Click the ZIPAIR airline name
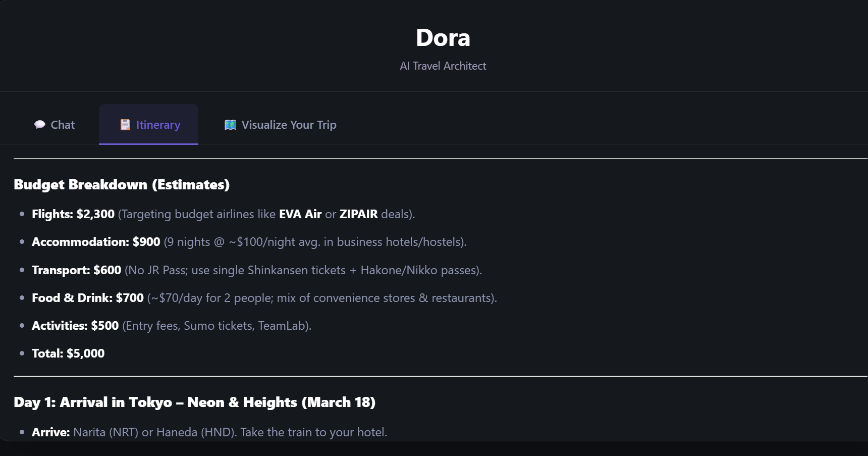 [x=358, y=214]
